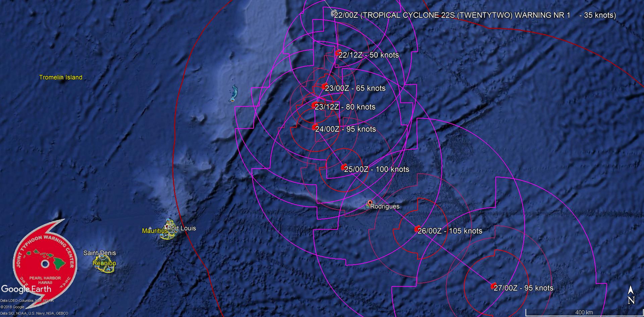Image resolution: width=644 pixels, height=317 pixels.
Task: Click the Google Earth watermark
Action: click(x=26, y=289)
